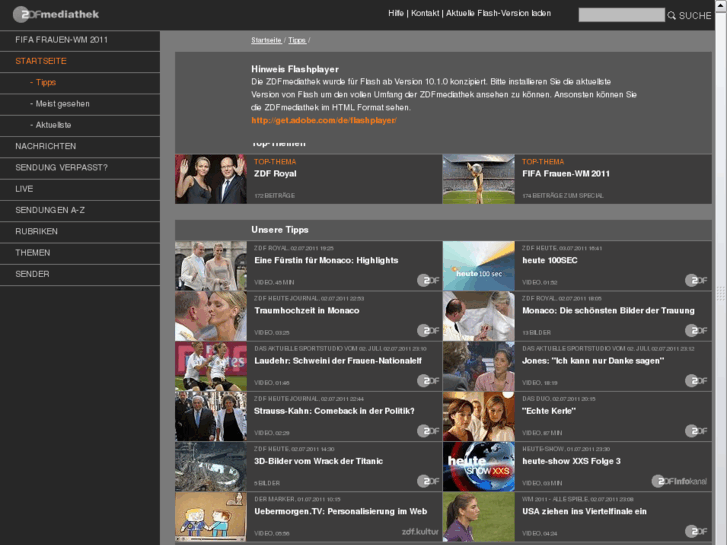
Task: Click heute show XXS thumbnail
Action: (x=478, y=467)
